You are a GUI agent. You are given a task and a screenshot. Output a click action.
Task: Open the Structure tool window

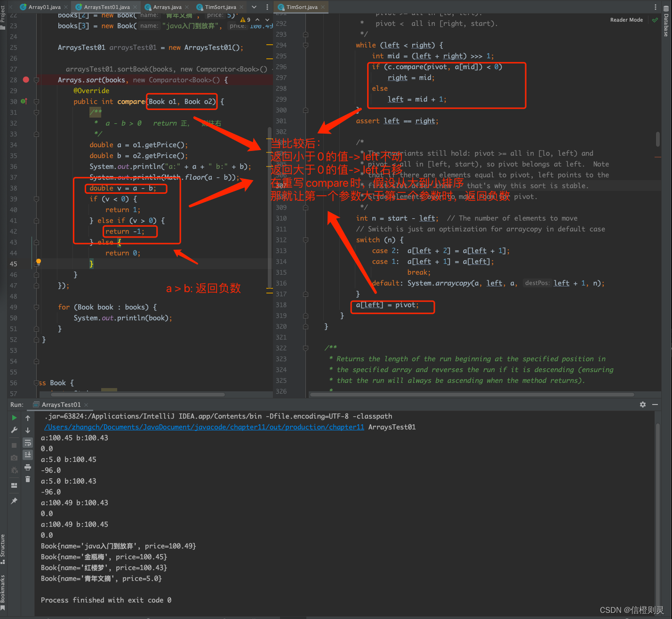(3, 548)
